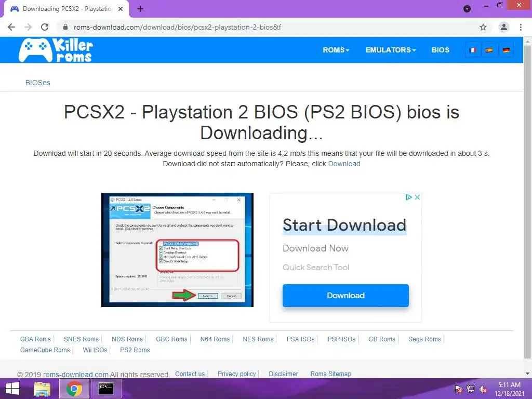The image size is (532, 399).
Task: Open PSX ISOs footer link
Action: [x=300, y=339]
